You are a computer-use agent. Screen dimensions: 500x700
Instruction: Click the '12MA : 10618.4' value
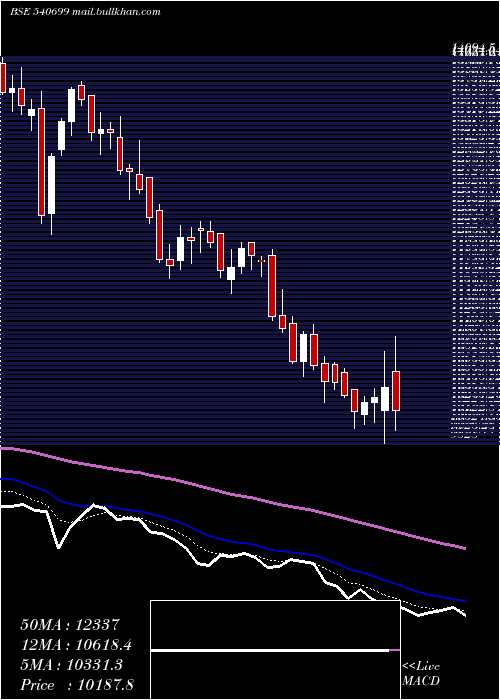tap(75, 645)
